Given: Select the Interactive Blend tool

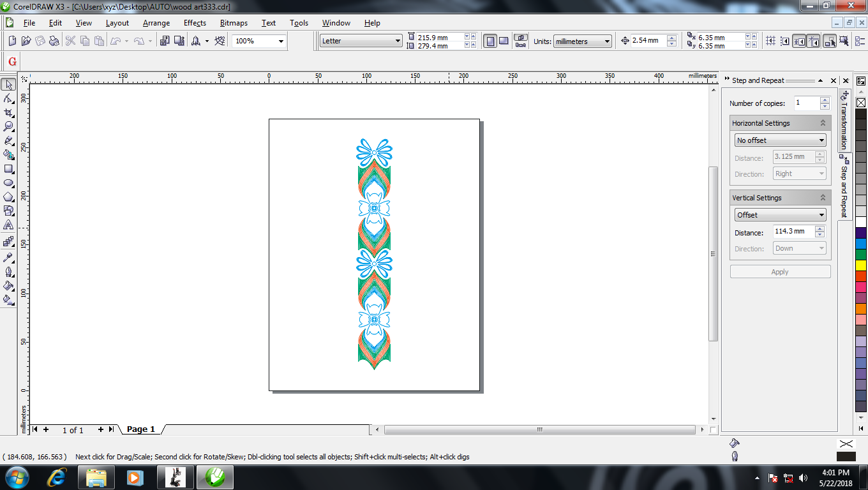Looking at the screenshot, I should click(x=8, y=242).
